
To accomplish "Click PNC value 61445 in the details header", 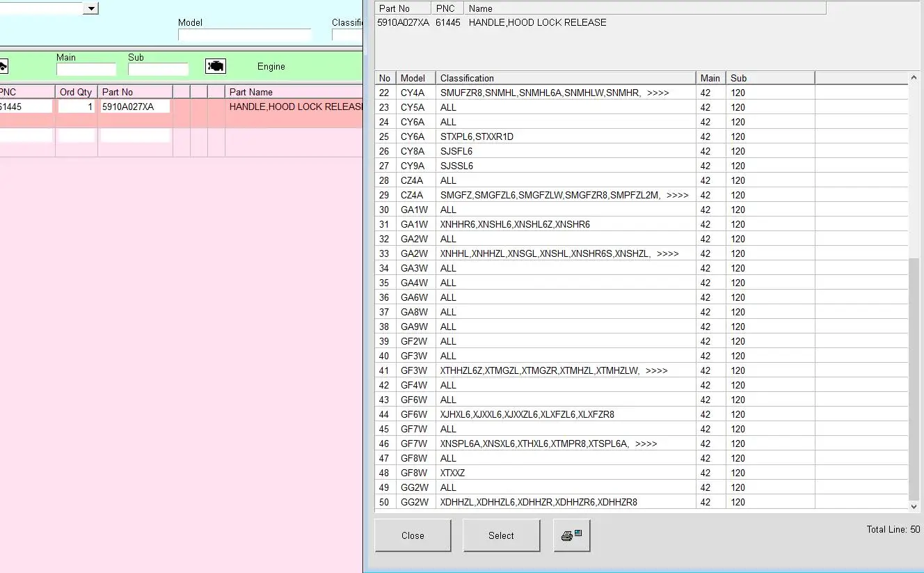I will pos(448,22).
